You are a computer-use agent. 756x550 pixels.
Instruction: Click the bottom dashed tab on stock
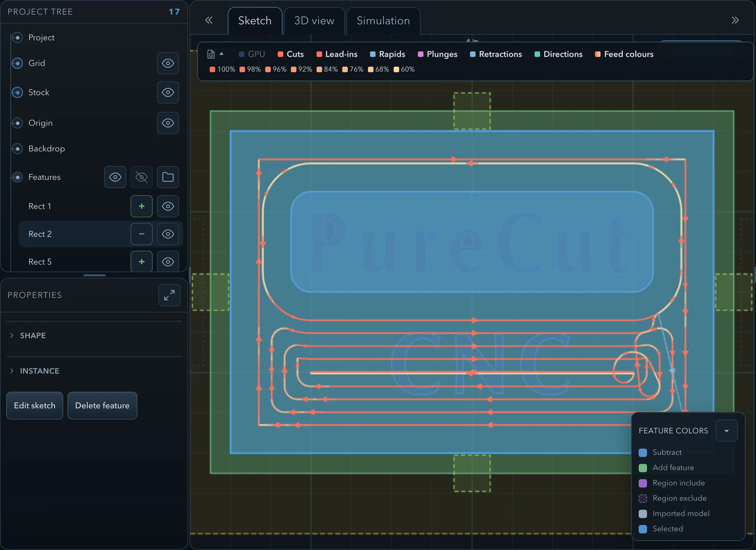pyautogui.click(x=472, y=473)
